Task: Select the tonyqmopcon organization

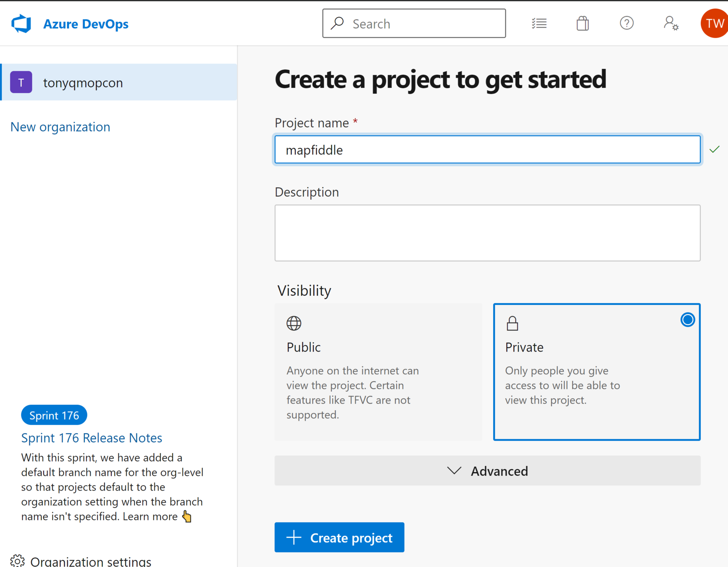Action: click(x=119, y=82)
